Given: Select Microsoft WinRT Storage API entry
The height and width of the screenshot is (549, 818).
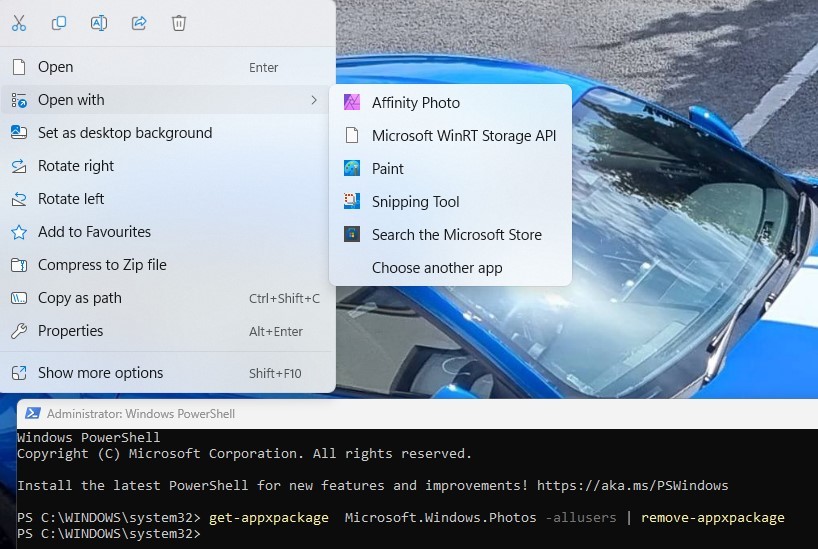Looking at the screenshot, I should tap(450, 135).
